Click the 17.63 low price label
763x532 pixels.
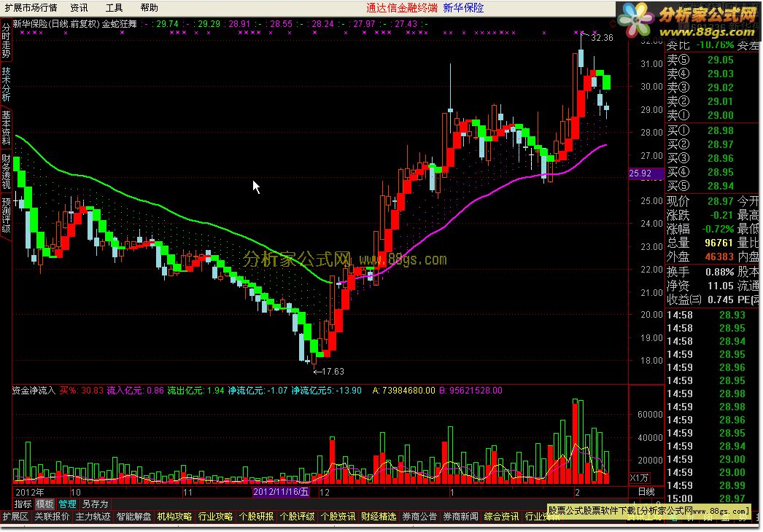tap(333, 372)
